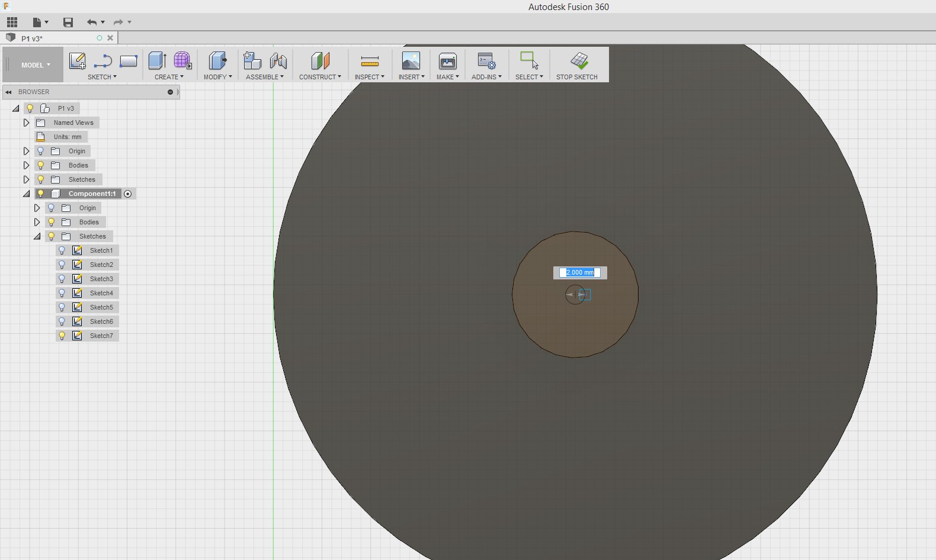Click the Sketch7 sketch icon
This screenshot has width=936, height=560.
(77, 336)
